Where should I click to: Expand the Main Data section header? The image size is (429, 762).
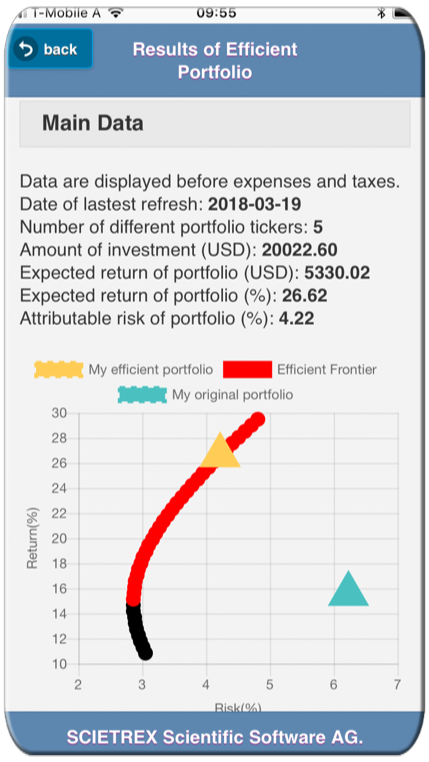pos(215,123)
